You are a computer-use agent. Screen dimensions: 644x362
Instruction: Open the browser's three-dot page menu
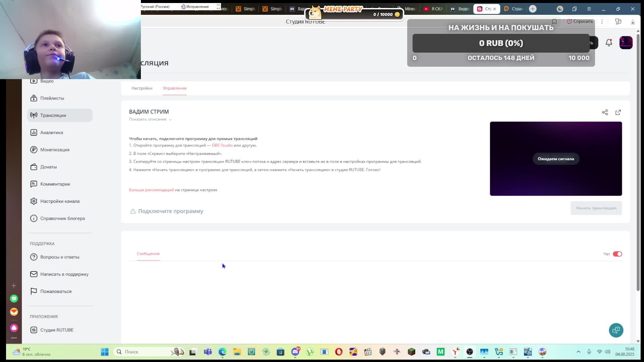pyautogui.click(x=602, y=21)
